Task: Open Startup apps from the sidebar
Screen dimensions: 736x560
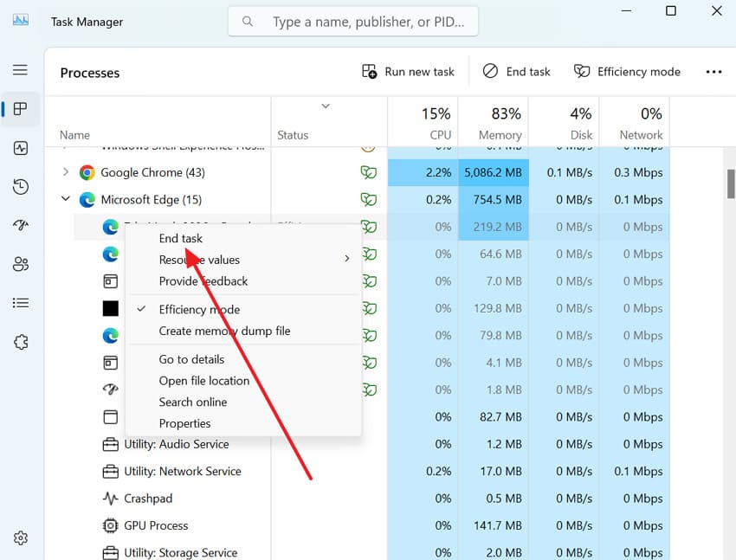Action: click(21, 226)
